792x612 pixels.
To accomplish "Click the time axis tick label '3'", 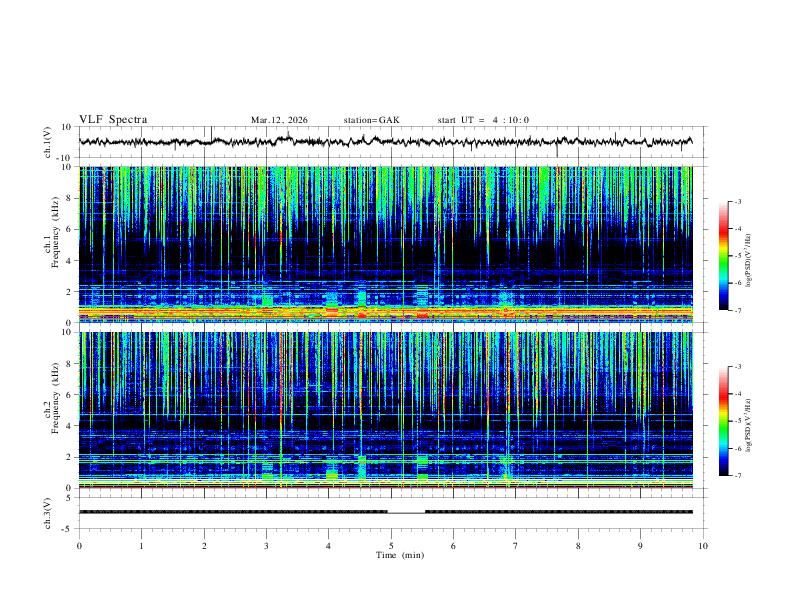I will point(266,546).
